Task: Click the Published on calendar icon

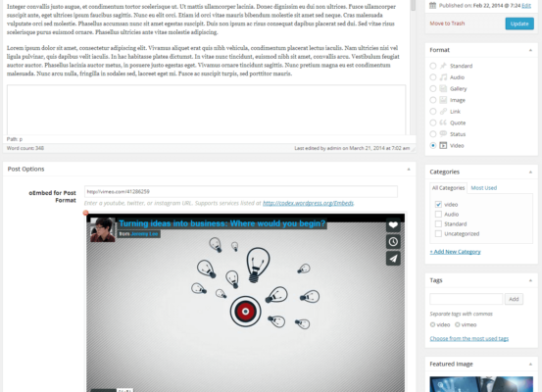Action: tap(432, 5)
